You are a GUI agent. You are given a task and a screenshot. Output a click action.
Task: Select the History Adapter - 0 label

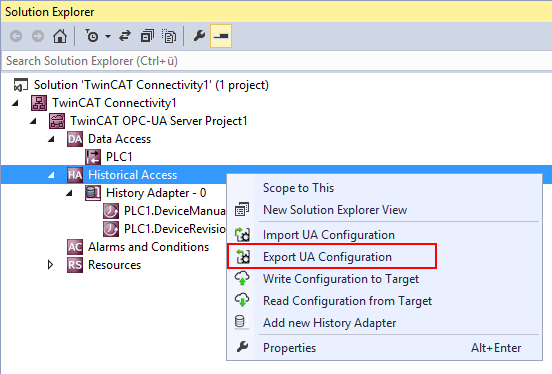pos(156,193)
